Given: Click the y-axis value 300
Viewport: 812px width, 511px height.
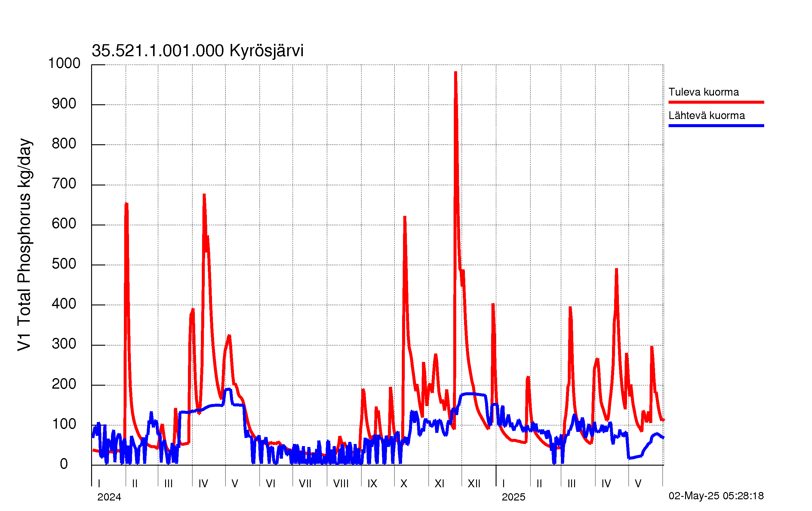Looking at the screenshot, I should [64, 344].
